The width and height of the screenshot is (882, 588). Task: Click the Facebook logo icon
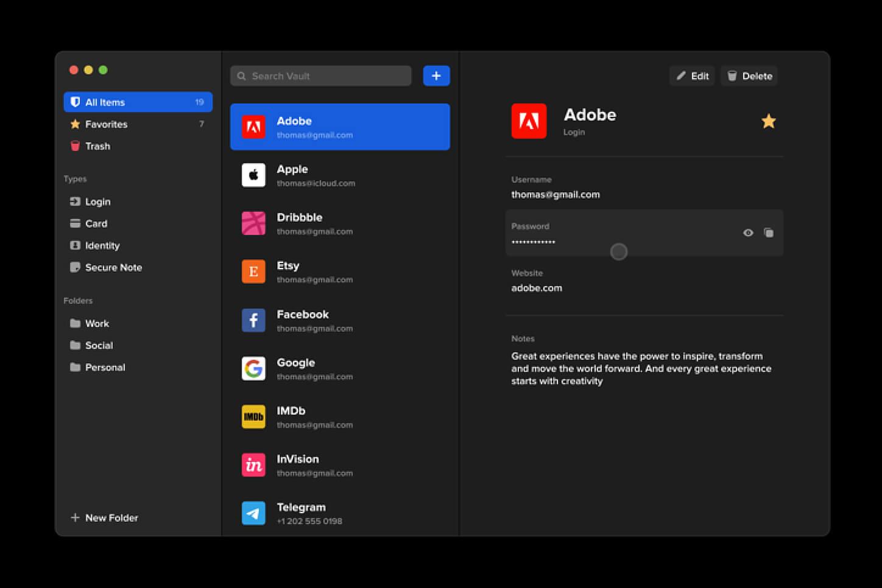[253, 320]
